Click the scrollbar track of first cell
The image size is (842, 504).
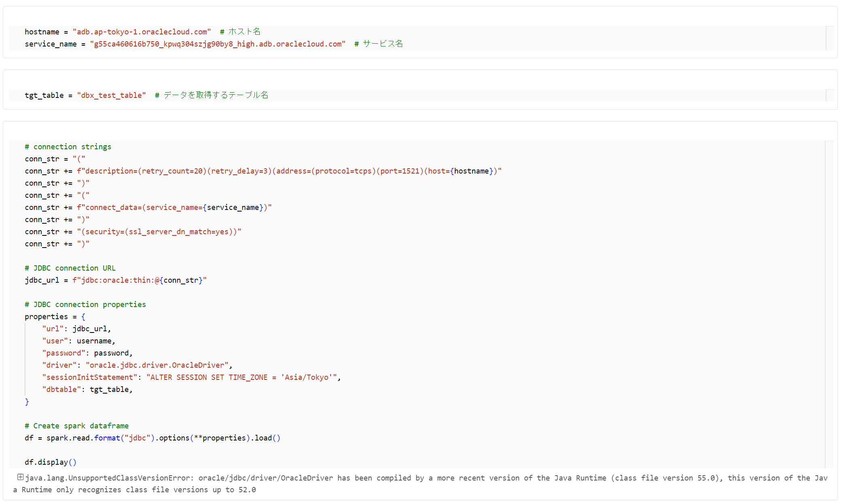[x=830, y=38]
